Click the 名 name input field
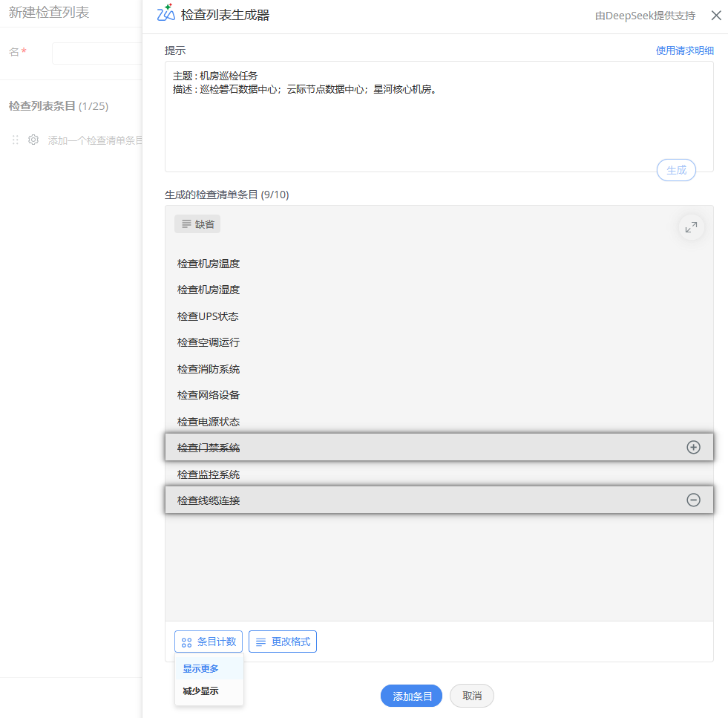The image size is (728, 718). (96, 53)
